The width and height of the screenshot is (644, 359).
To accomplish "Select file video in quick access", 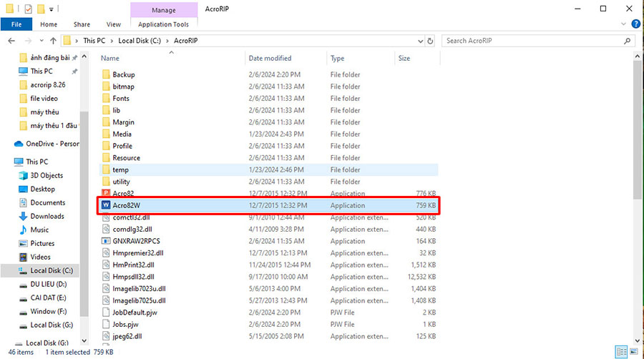I will point(44,99).
